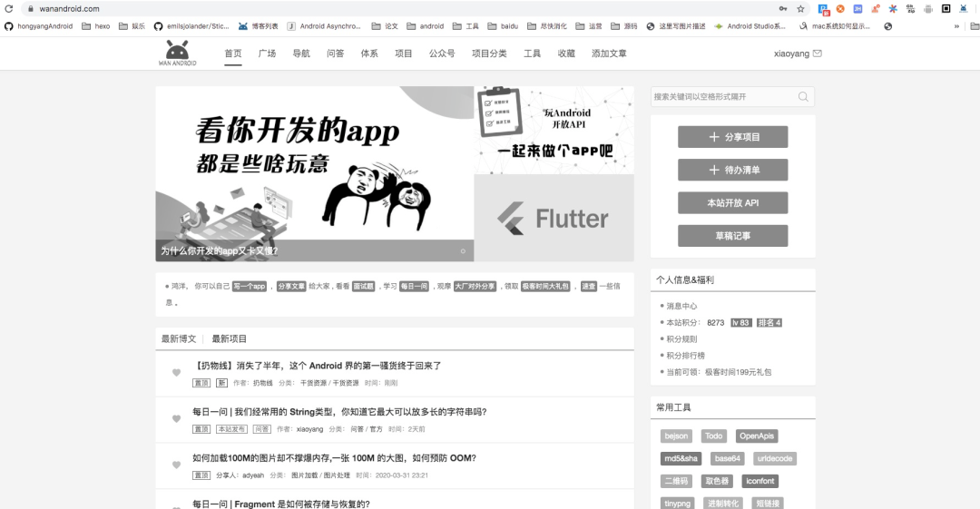The width and height of the screenshot is (980, 509).
Task: Switch to the 最新博文 tab
Action: point(179,339)
